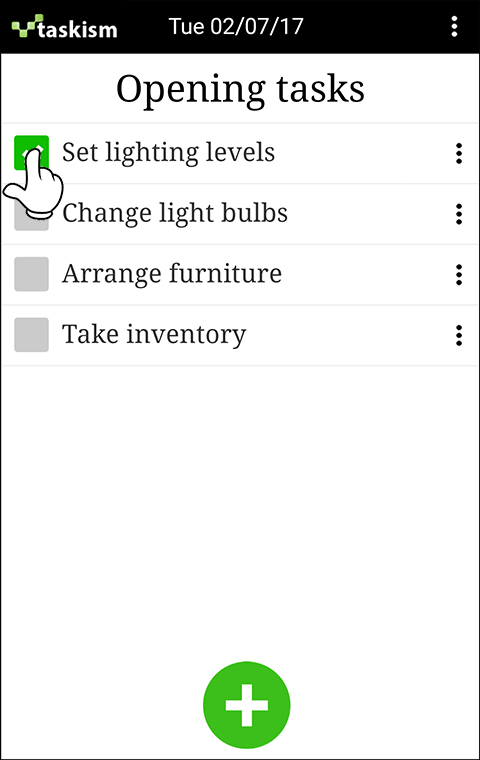Check the Arrange furniture checkbox
The image size is (480, 760).
click(x=32, y=274)
